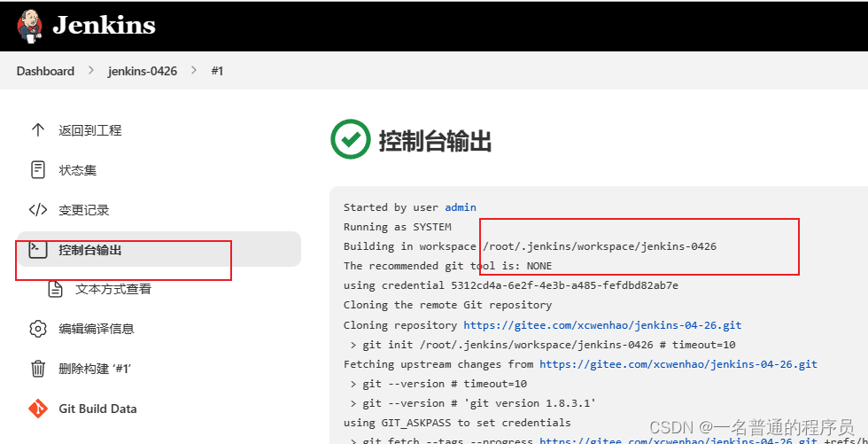This screenshot has width=868, height=444.
Task: Open gitee URL in Fetching upstream changes line
Action: 678,364
